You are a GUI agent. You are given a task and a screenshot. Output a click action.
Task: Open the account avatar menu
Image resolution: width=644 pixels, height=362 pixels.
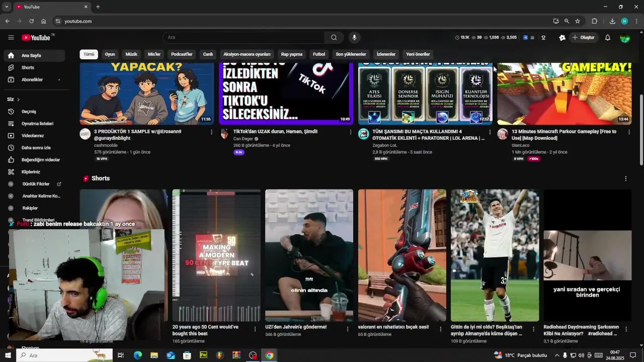pyautogui.click(x=625, y=37)
